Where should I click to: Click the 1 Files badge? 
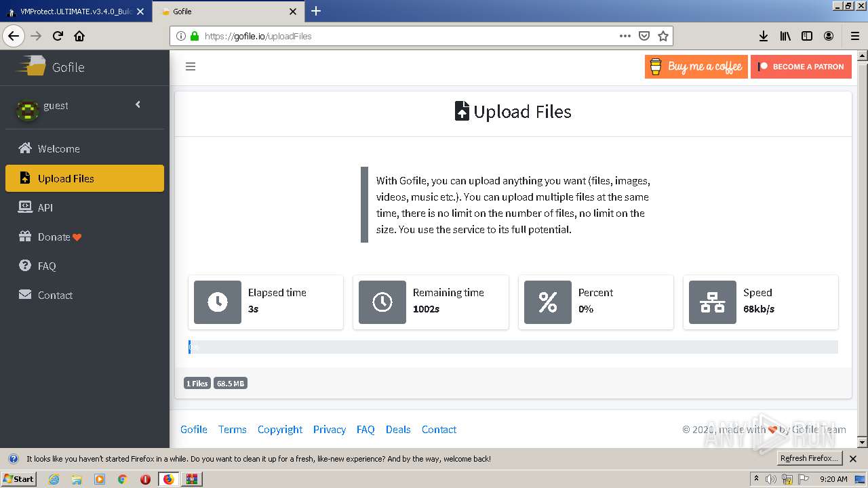197,384
